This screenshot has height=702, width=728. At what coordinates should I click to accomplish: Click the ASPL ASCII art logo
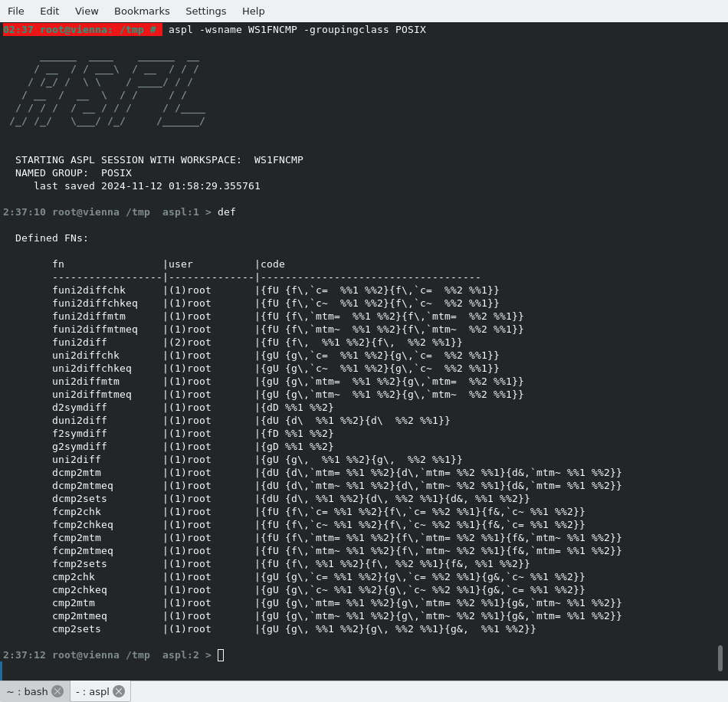pos(107,89)
